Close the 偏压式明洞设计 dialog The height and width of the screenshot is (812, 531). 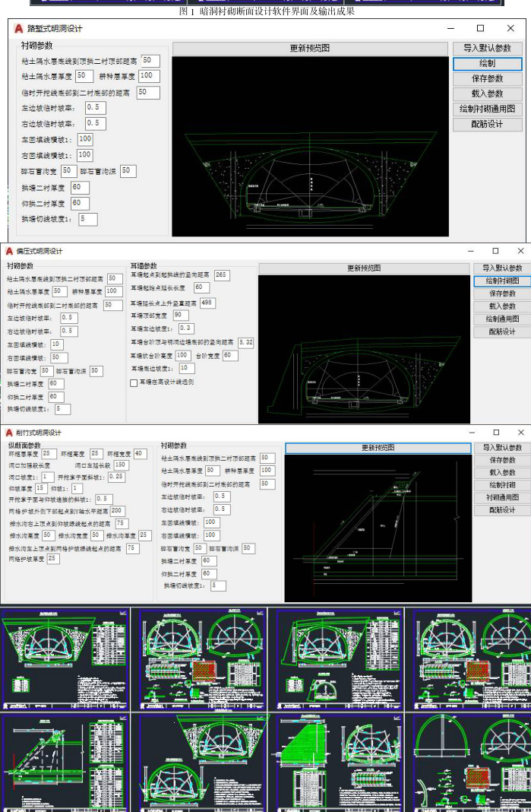[x=520, y=251]
